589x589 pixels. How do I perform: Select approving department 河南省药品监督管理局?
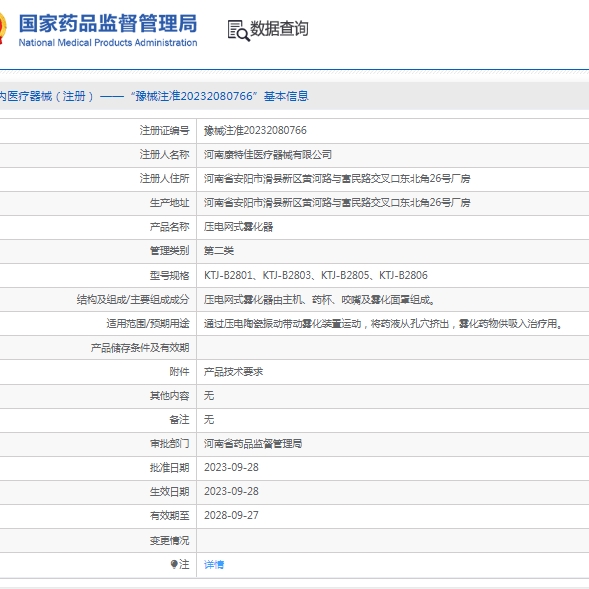(253, 444)
